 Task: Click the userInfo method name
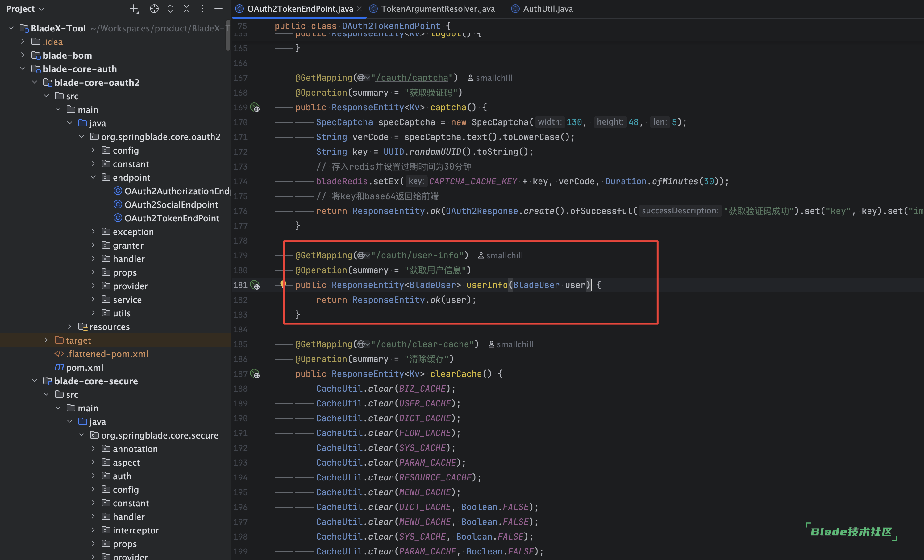pyautogui.click(x=487, y=285)
